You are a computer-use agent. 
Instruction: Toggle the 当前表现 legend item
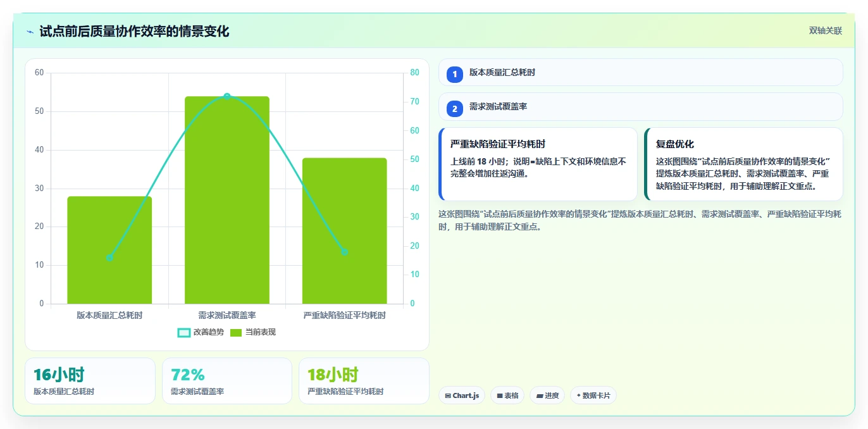point(252,332)
